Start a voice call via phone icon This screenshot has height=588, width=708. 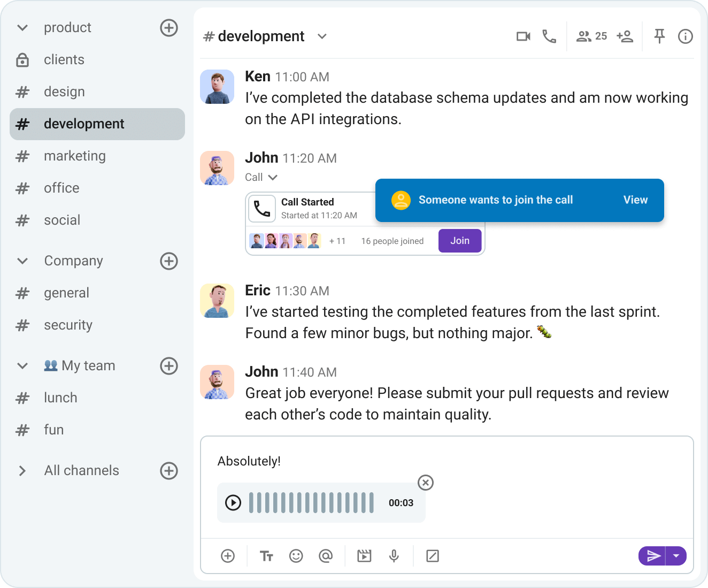(x=549, y=36)
